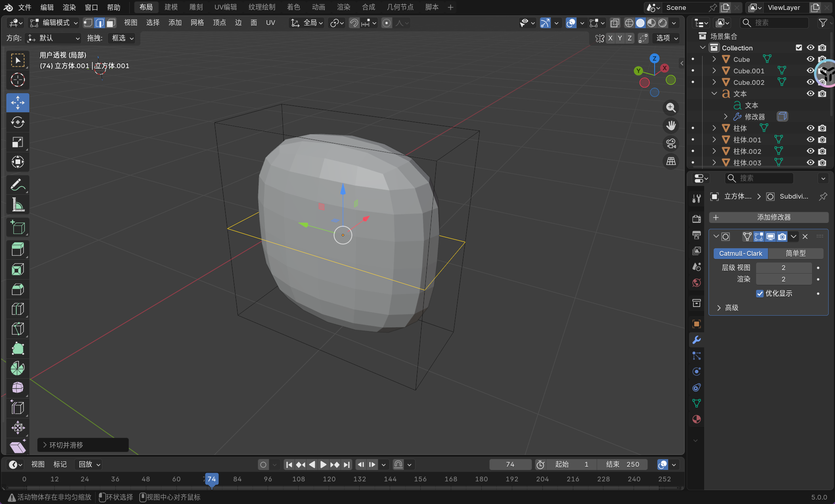
Task: Select the Rotate tool in left toolbar
Action: (17, 122)
